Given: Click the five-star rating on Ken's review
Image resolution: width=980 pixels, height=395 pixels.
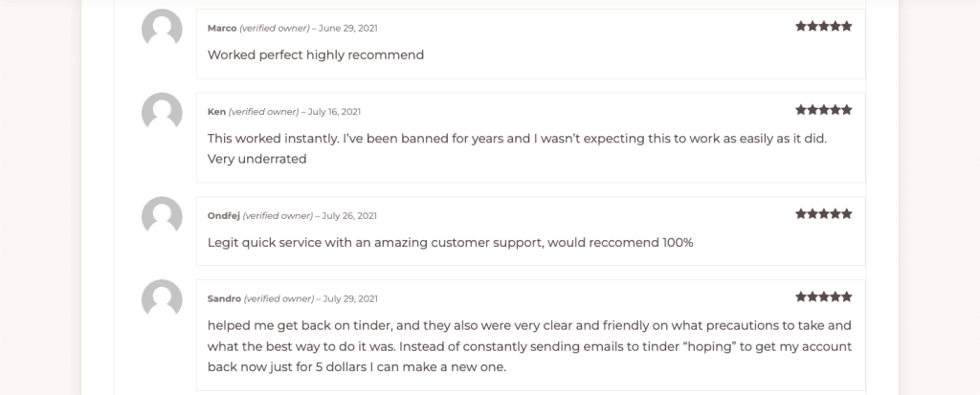Looking at the screenshot, I should pyautogui.click(x=823, y=110).
